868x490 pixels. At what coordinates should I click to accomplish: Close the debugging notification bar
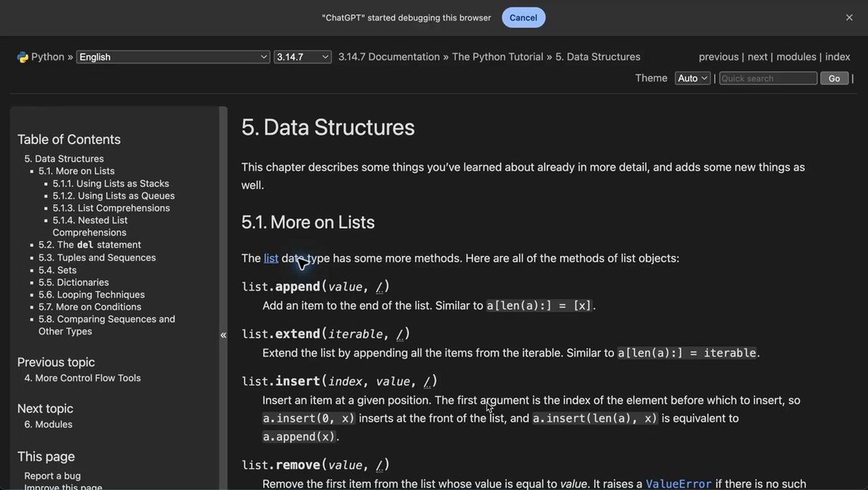point(849,17)
